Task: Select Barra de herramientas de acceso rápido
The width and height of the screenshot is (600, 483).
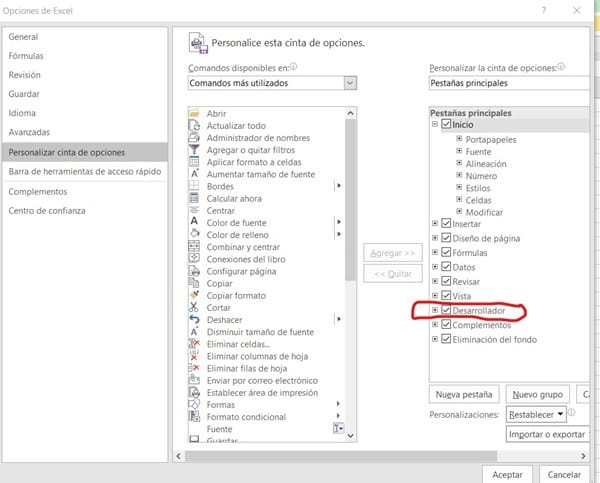Action: 85,171
